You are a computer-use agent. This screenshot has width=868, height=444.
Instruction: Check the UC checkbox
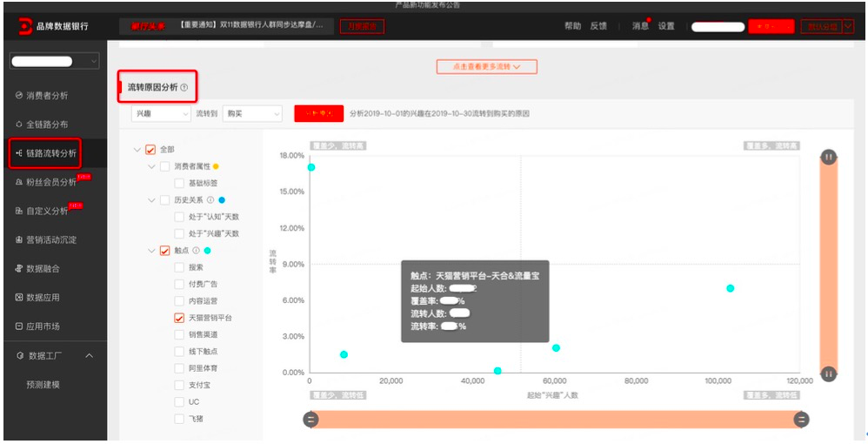(179, 402)
